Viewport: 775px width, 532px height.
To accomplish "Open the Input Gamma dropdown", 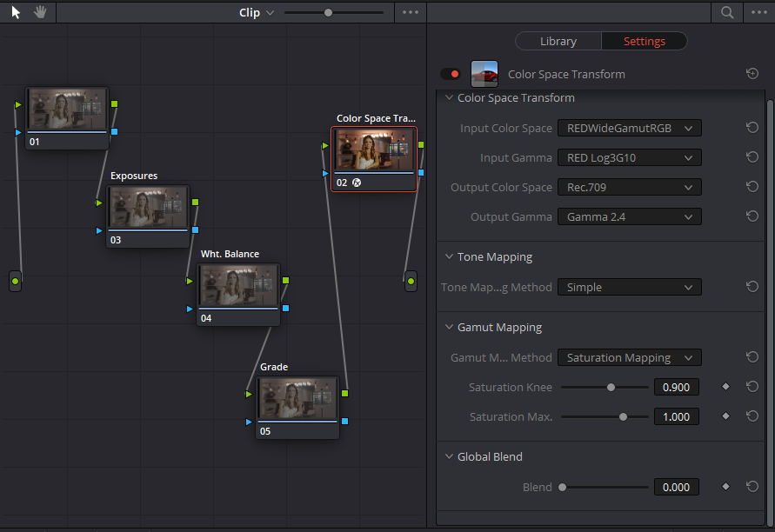I will [x=629, y=157].
